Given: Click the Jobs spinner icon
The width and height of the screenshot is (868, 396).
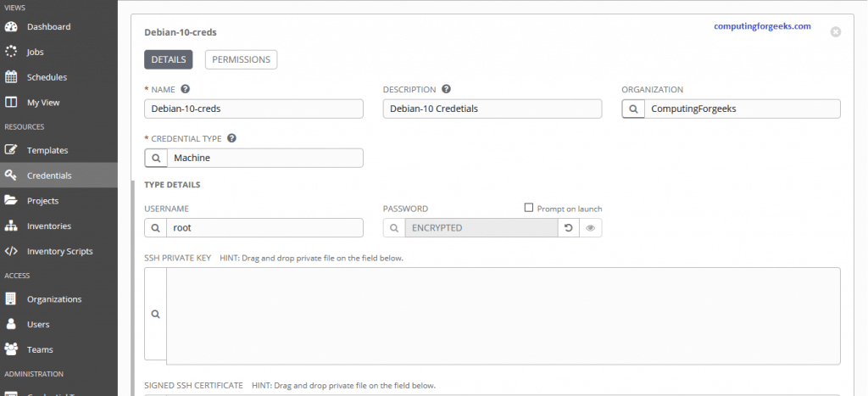Looking at the screenshot, I should tap(11, 52).
